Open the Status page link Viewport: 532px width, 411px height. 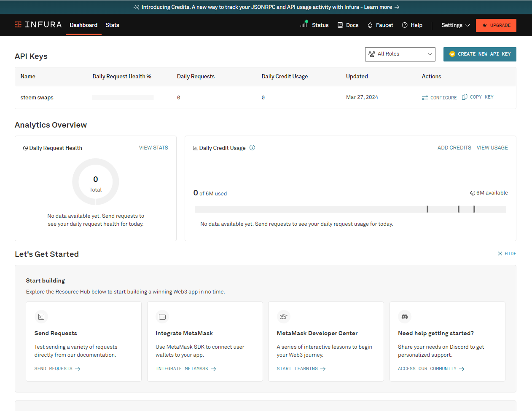[314, 25]
